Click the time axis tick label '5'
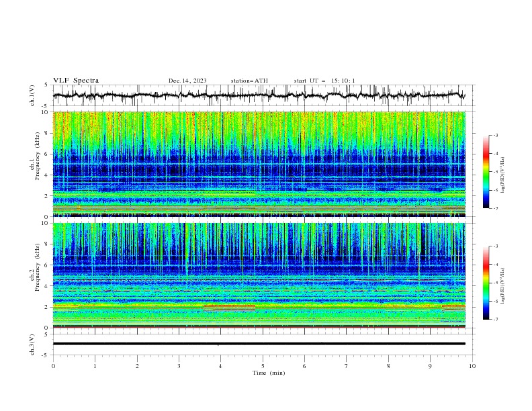The image size is (532, 411). (x=263, y=366)
